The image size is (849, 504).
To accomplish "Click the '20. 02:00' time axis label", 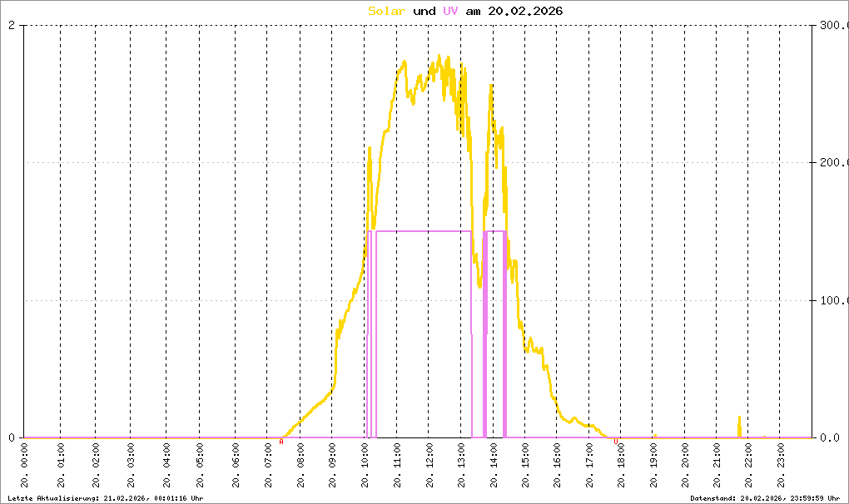I will click(96, 466).
